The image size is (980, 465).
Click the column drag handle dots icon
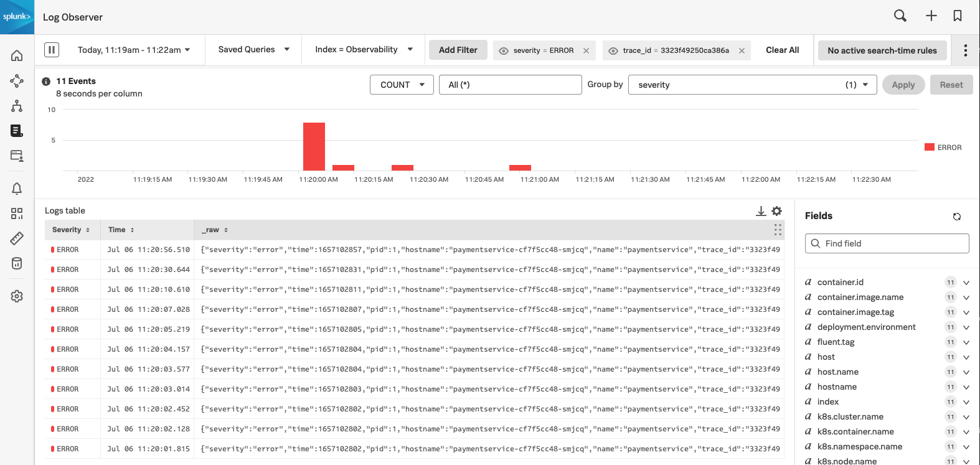tap(778, 230)
